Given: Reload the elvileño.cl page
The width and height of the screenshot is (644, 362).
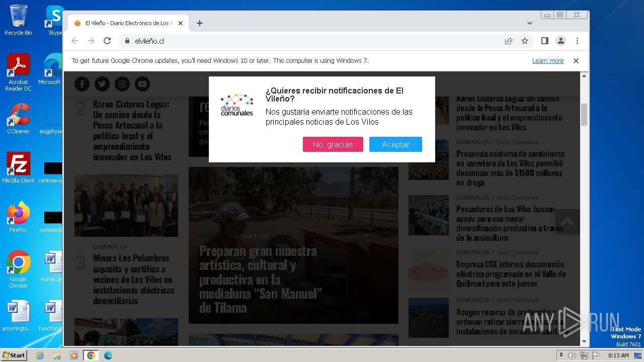Looking at the screenshot, I should pyautogui.click(x=107, y=41).
